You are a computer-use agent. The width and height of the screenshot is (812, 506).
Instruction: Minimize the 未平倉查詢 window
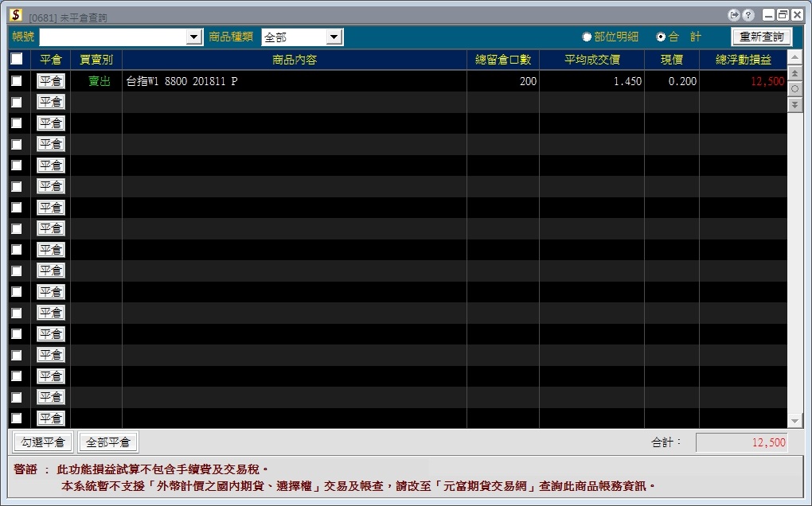tap(768, 15)
